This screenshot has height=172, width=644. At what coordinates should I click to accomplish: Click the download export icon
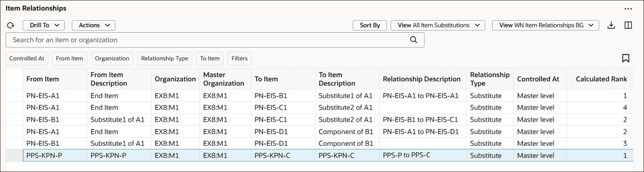tap(611, 25)
